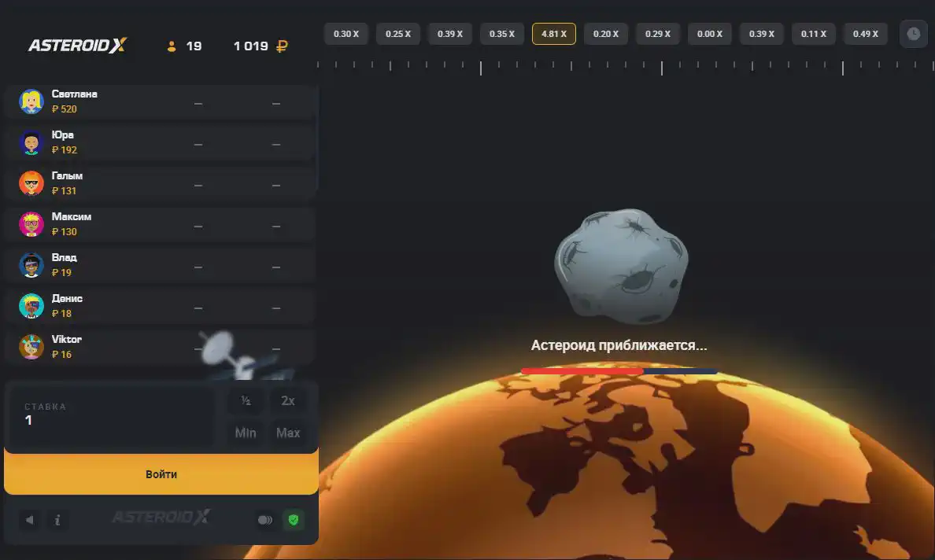This screenshot has width=935, height=560.
Task: Halve the bet with ½ button
Action: coord(246,401)
